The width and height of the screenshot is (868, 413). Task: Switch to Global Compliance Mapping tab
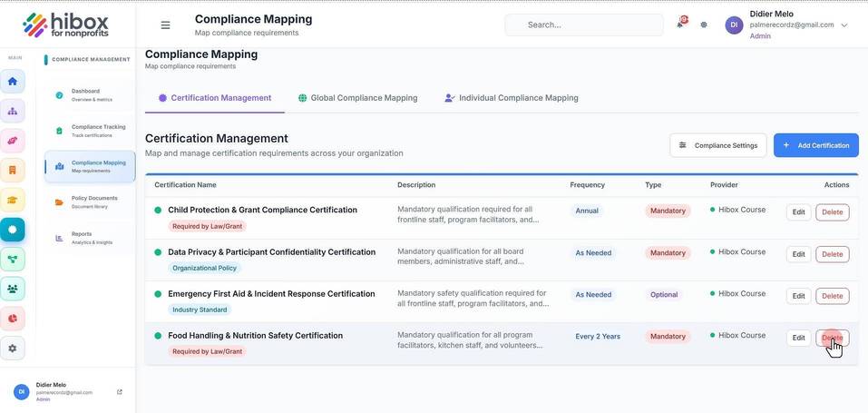coord(357,98)
